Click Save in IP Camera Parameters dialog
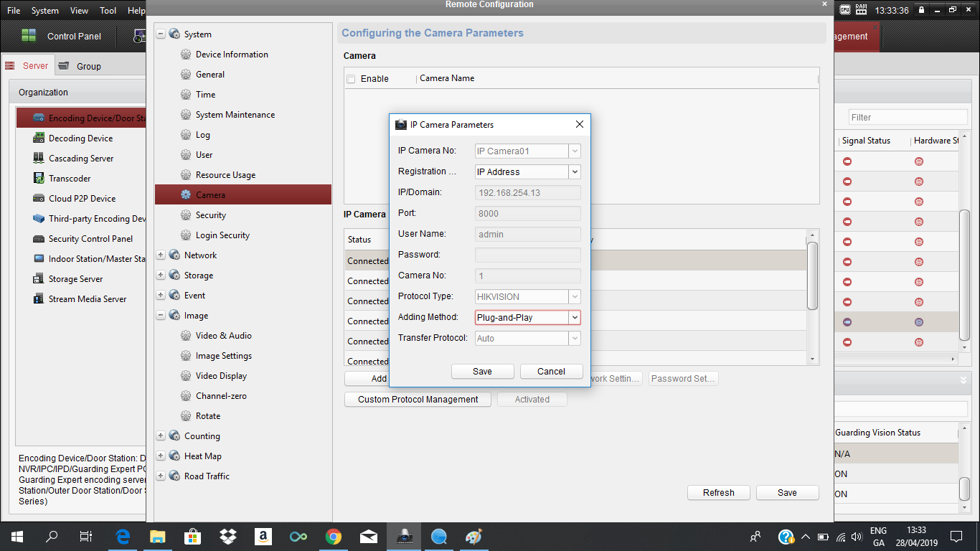The width and height of the screenshot is (980, 551). [482, 372]
